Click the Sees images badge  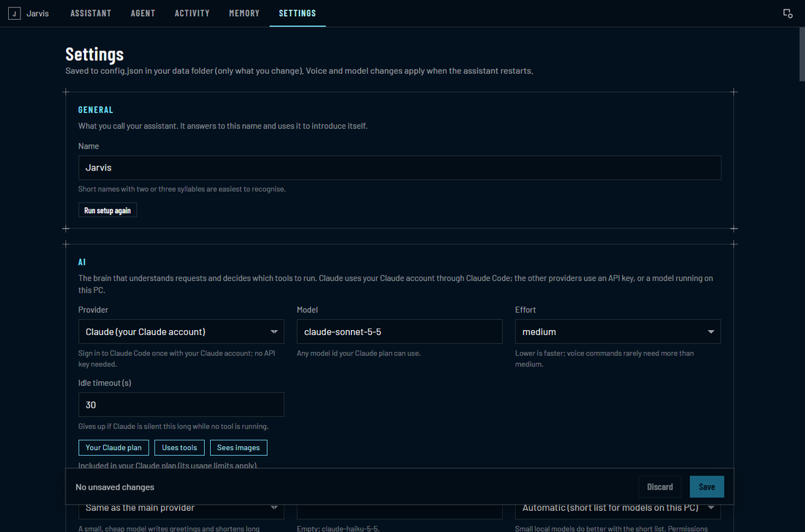(x=239, y=448)
